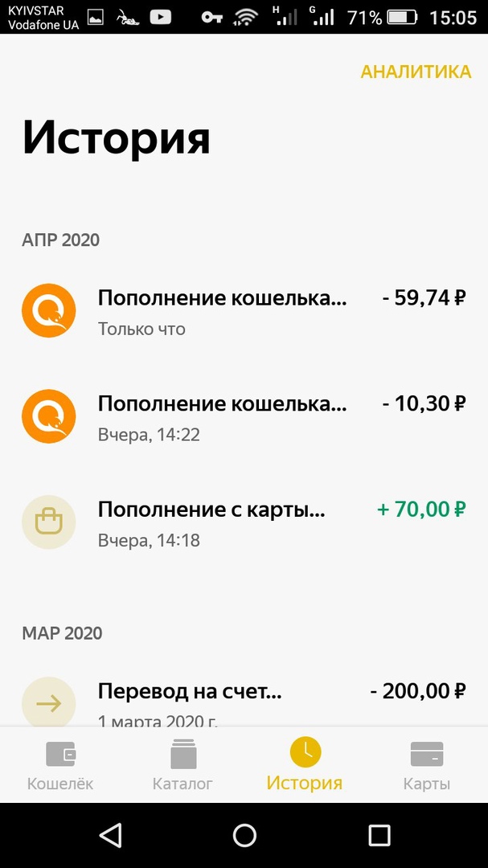
Task: Tap the + 70,00 ₽ amount
Action: point(421,510)
